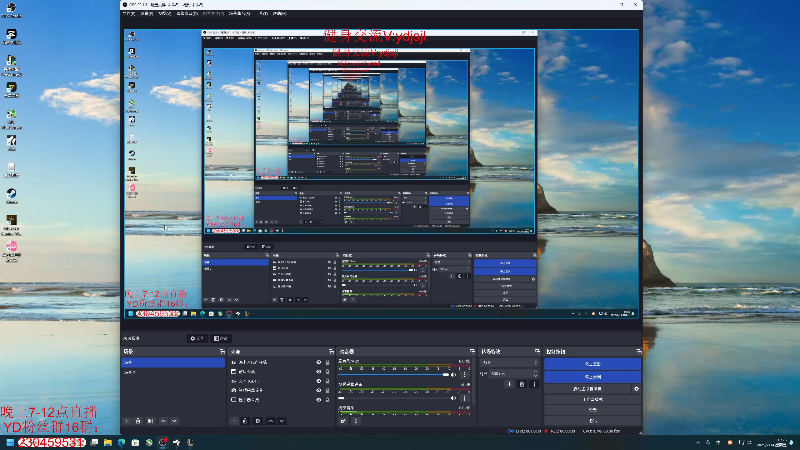Viewport: 800px width, 450px height.
Task: Click the transition duration spin box
Action: 514,373
